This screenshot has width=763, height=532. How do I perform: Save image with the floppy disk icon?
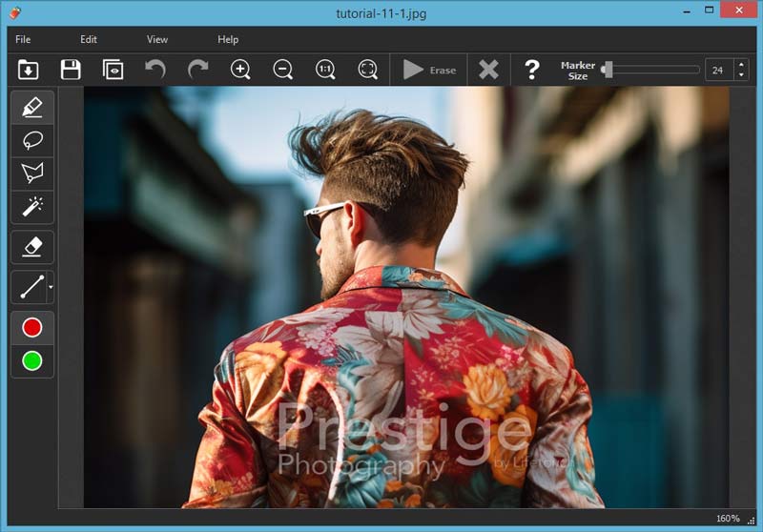click(71, 70)
